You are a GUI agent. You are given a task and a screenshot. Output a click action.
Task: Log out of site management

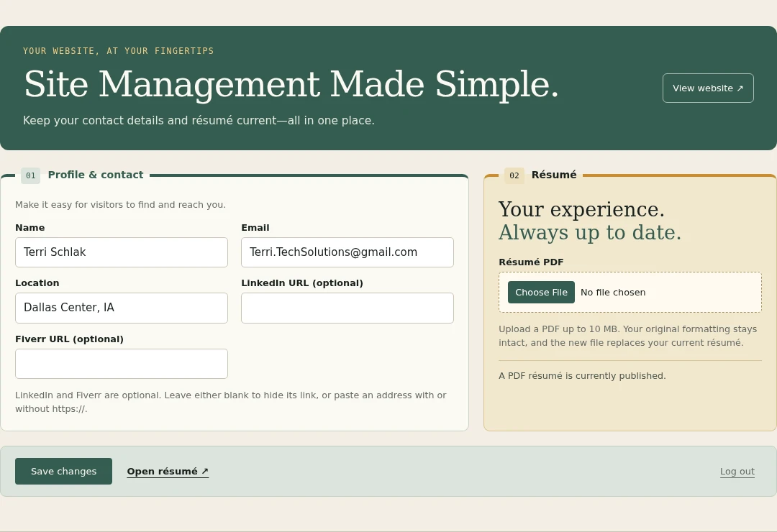click(737, 471)
